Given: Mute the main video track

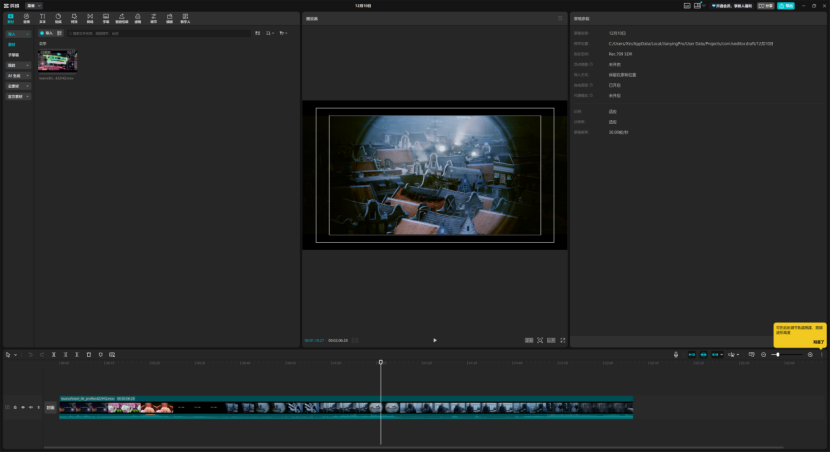Looking at the screenshot, I should pyautogui.click(x=31, y=407).
